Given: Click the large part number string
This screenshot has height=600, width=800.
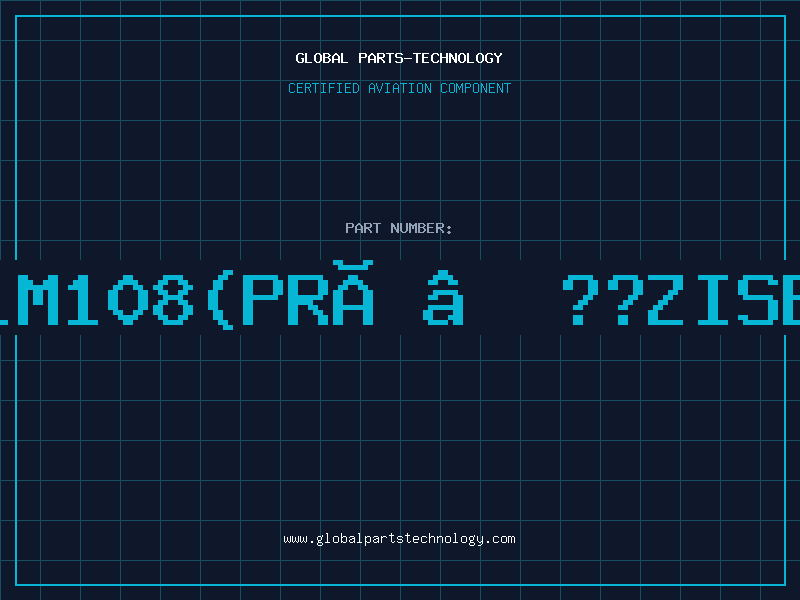Looking at the screenshot, I should (400, 296).
